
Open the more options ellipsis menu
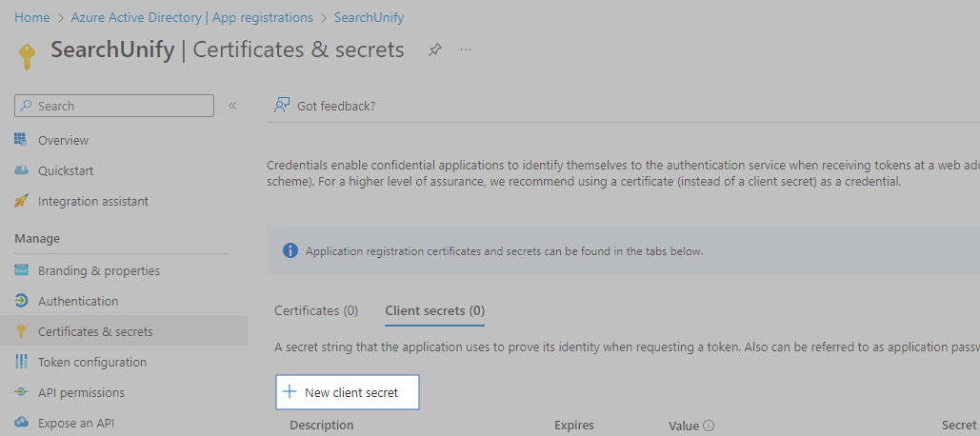tap(466, 50)
